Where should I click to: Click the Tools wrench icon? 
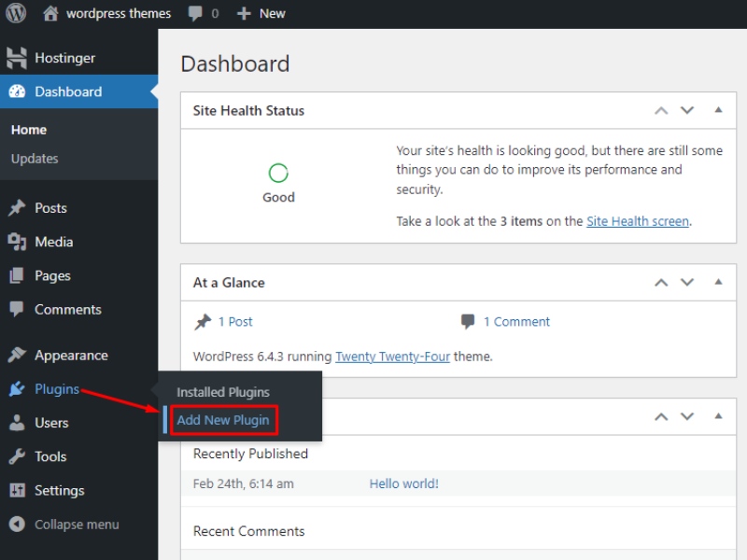[x=17, y=456]
